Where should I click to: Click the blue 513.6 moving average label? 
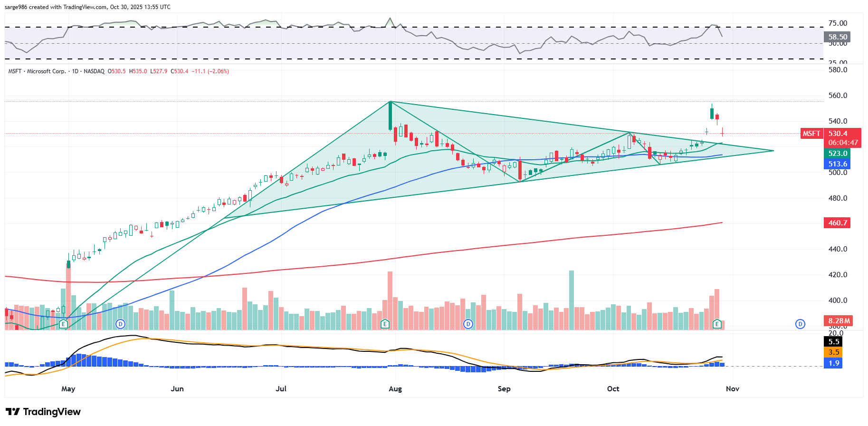click(838, 164)
